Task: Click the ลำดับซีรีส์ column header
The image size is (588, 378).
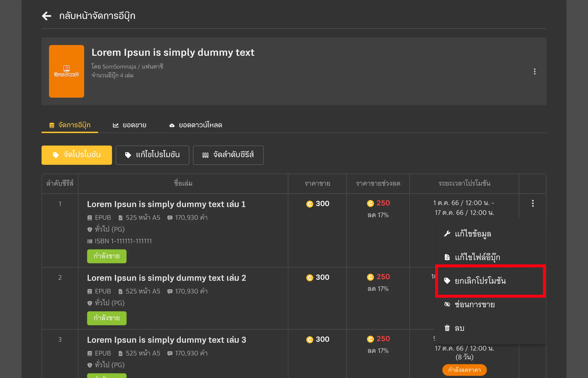Action: pos(60,183)
